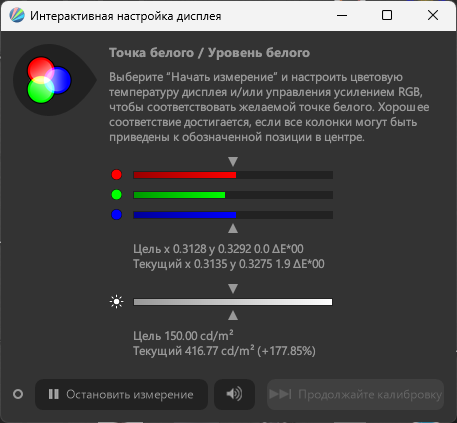Click the up arrow marker below the luminance bar

click(x=233, y=315)
